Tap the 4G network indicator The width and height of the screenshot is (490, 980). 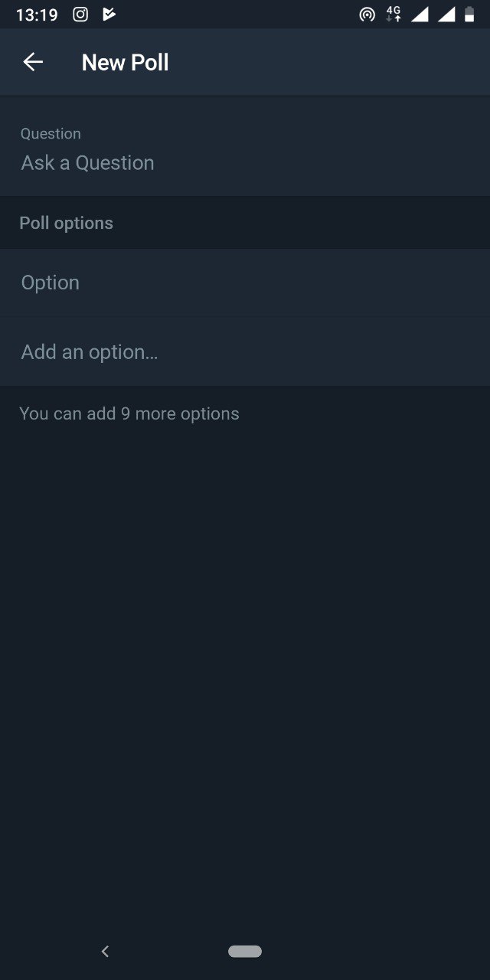coord(394,14)
